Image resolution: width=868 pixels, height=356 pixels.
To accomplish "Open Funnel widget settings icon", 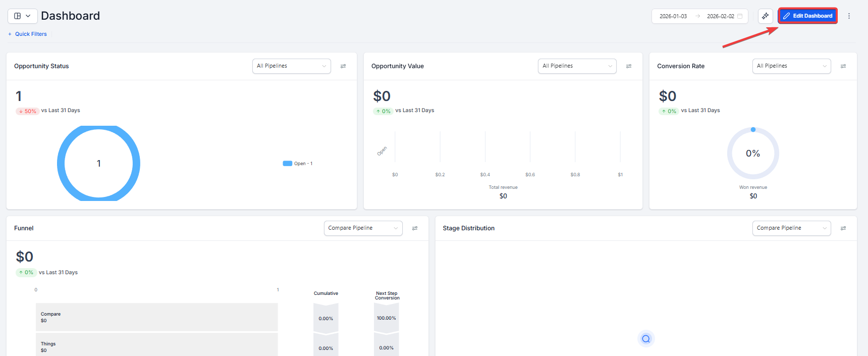I will coord(415,228).
